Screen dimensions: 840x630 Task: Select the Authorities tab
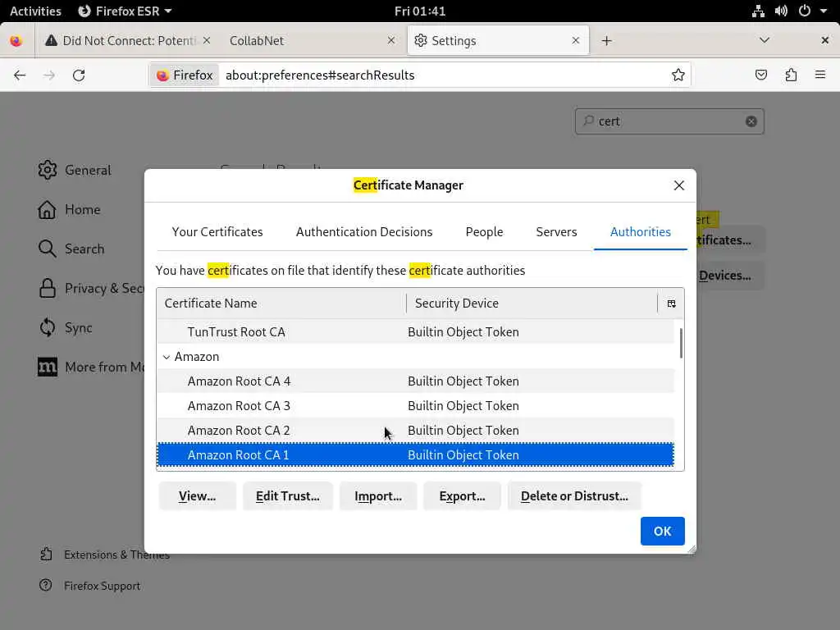click(x=640, y=232)
